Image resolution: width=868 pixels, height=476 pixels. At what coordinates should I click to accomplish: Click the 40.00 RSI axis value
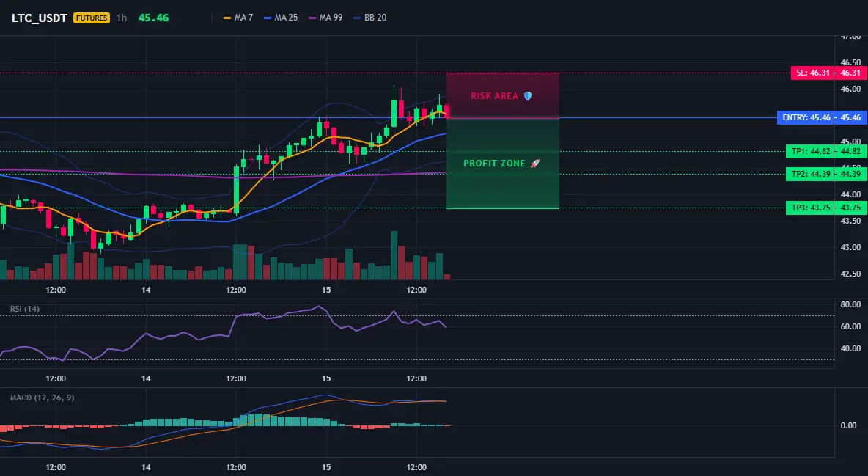coord(850,348)
